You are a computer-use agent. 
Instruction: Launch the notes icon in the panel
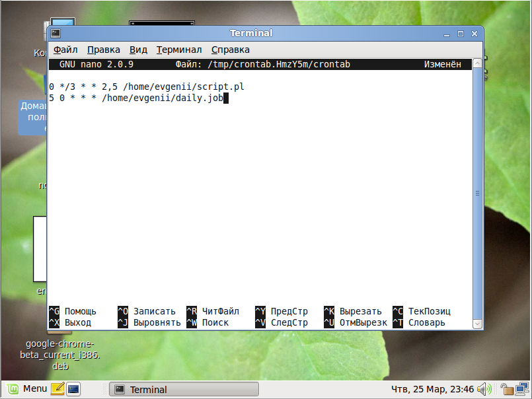point(57,389)
